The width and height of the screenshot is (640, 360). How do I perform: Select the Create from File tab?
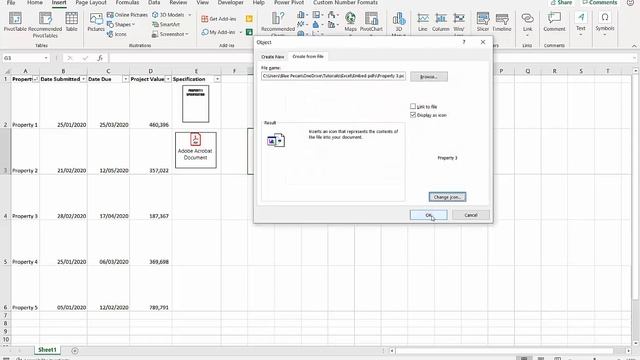(x=308, y=56)
